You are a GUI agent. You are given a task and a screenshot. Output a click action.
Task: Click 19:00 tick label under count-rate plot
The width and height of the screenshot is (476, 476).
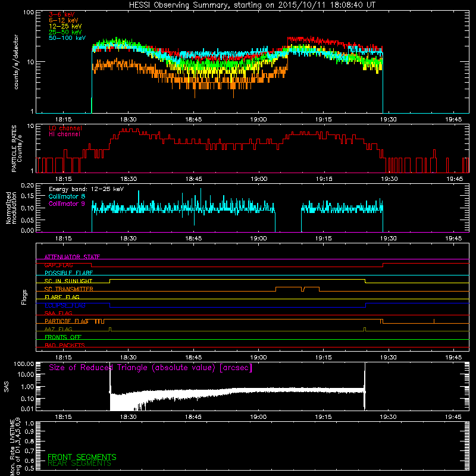tap(258, 120)
